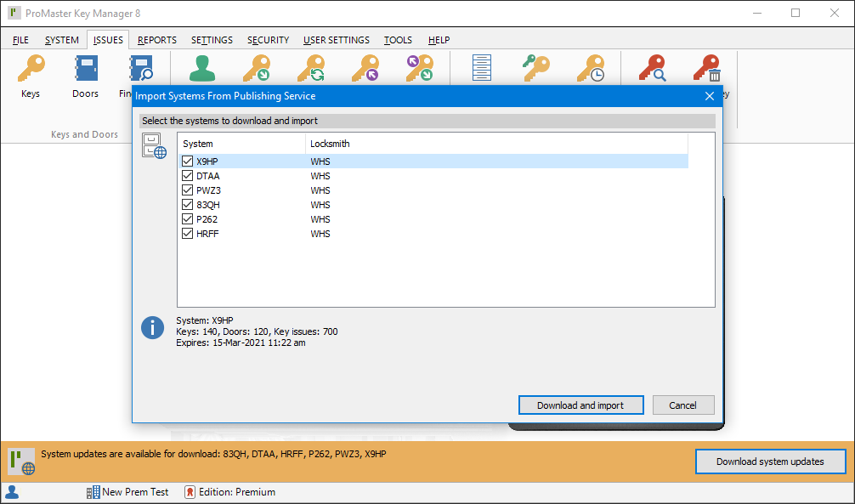Uncheck the X9HP system checkbox
The width and height of the screenshot is (855, 504).
[x=188, y=161]
